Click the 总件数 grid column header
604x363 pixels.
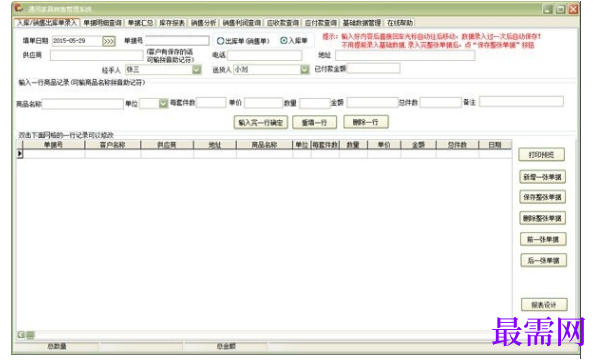[457, 145]
